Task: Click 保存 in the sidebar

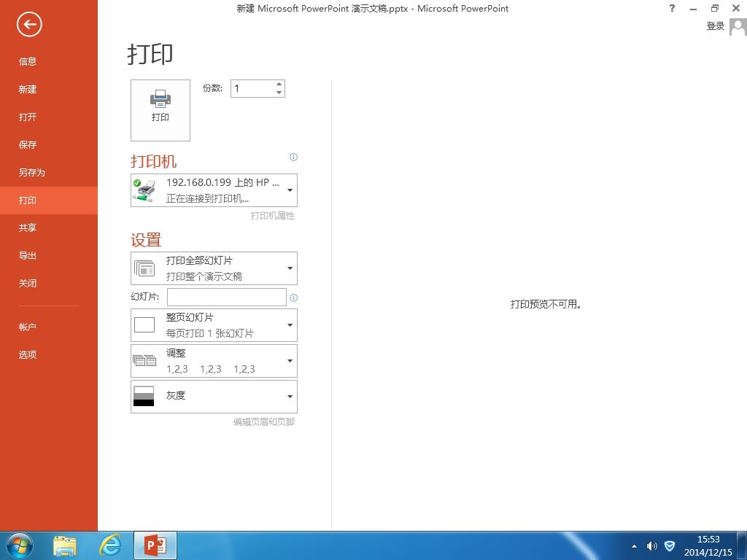Action: pyautogui.click(x=49, y=145)
